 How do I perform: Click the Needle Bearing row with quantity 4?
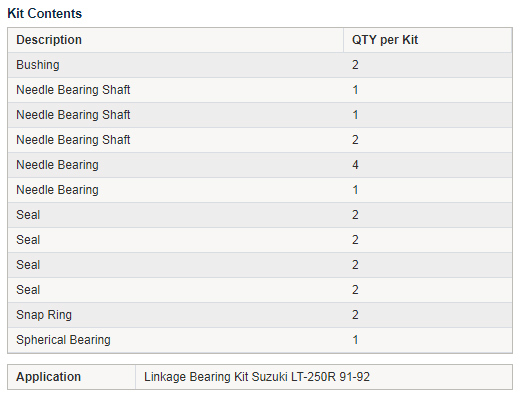tap(260, 165)
